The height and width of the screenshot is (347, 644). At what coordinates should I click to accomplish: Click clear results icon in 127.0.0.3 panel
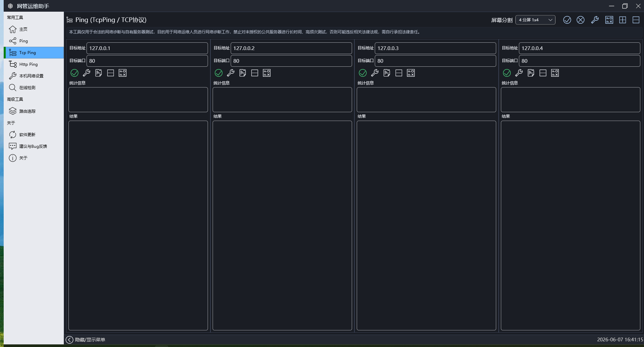pyautogui.click(x=411, y=73)
